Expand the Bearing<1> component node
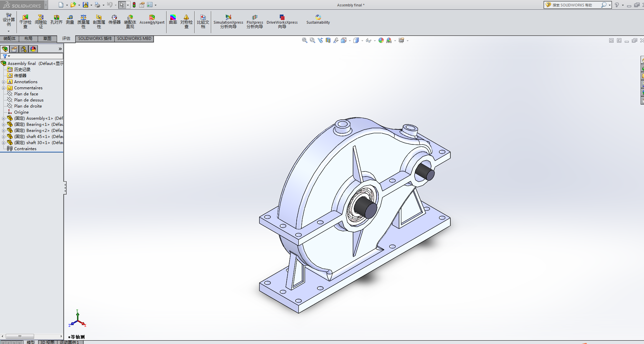 tap(4, 124)
